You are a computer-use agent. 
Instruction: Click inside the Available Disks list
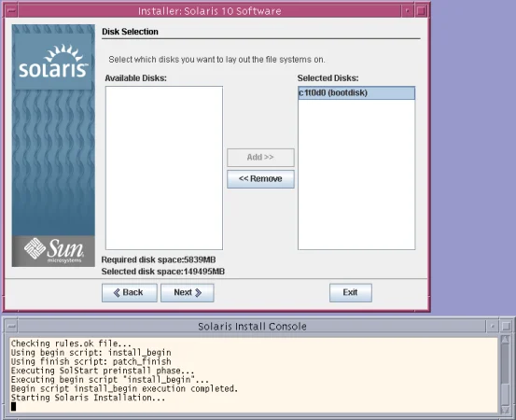(164, 168)
